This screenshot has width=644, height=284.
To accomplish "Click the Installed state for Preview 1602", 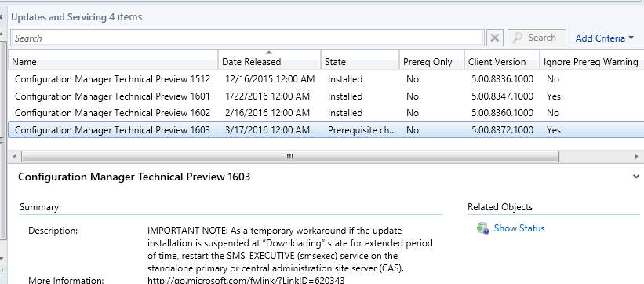I will (x=345, y=113).
